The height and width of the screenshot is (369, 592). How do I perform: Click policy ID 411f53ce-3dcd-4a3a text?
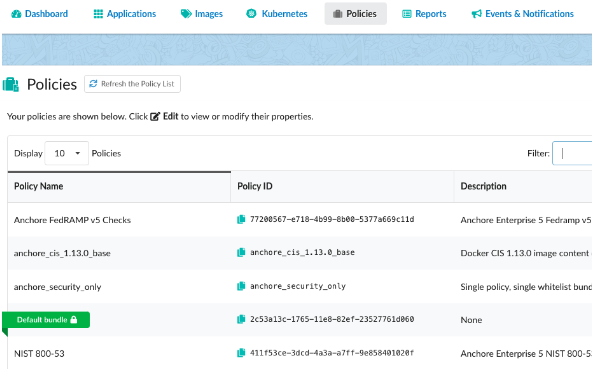pyautogui.click(x=332, y=353)
